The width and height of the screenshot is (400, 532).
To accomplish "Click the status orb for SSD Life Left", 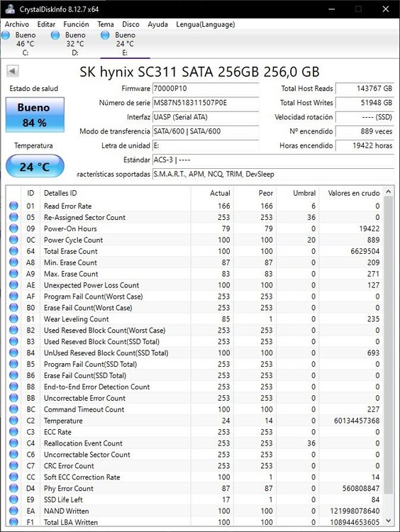I will point(13,499).
